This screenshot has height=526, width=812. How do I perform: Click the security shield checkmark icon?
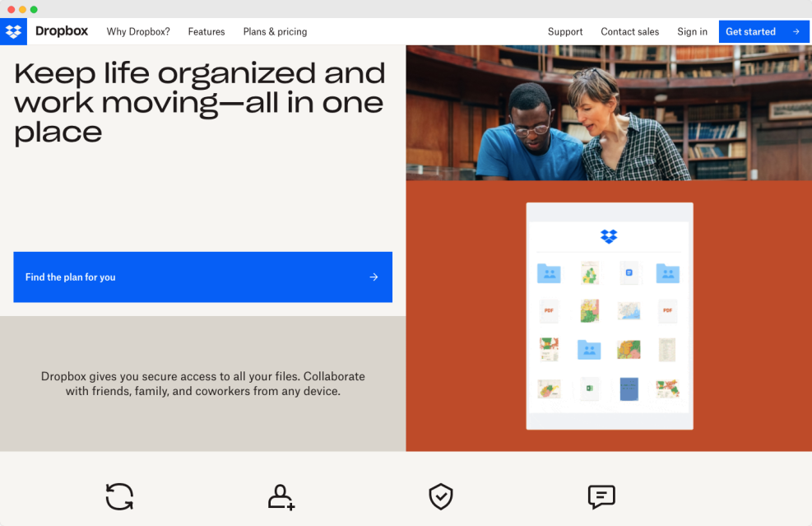(441, 496)
